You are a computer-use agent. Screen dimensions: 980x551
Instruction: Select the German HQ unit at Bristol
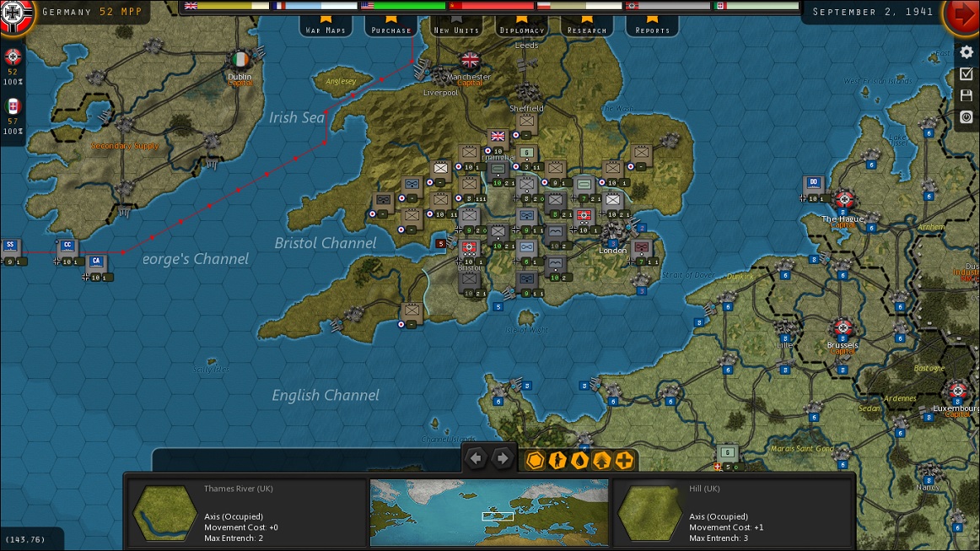(470, 249)
